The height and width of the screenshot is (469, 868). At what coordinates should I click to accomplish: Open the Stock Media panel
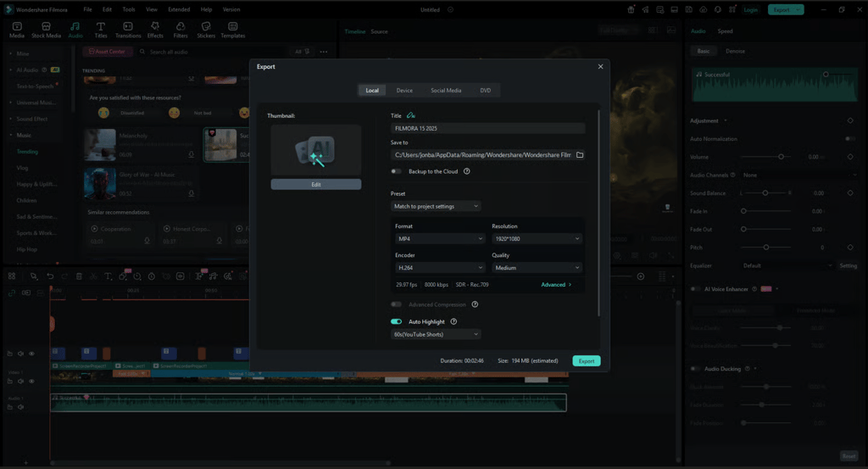[x=46, y=30]
